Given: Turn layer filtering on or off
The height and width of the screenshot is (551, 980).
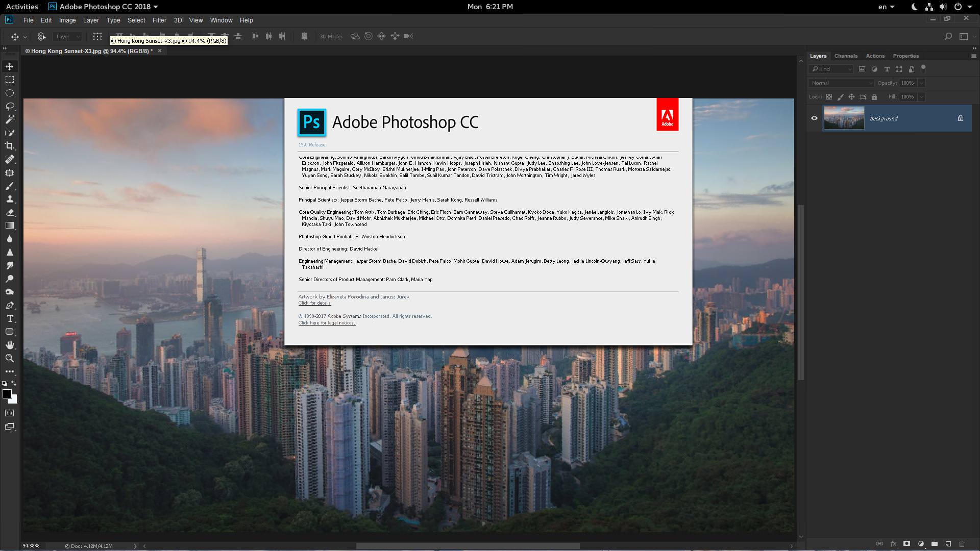Looking at the screenshot, I should 923,68.
